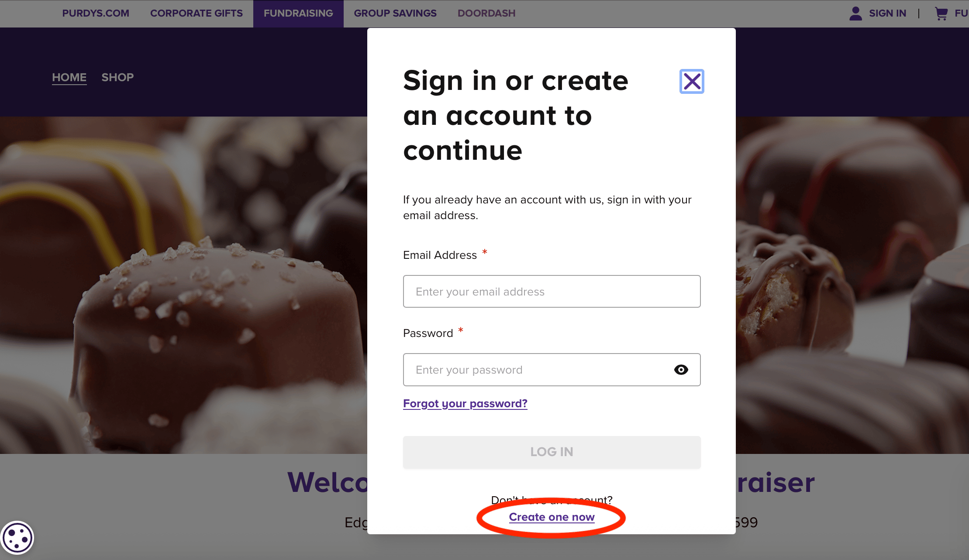This screenshot has height=560, width=969.
Task: Open the SHOP navigation link
Action: coord(117,77)
